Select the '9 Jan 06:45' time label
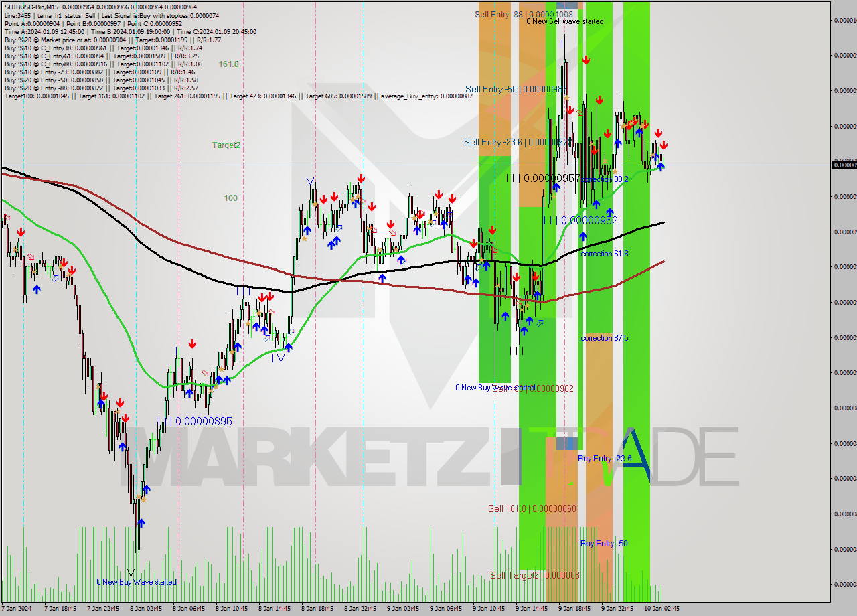This screenshot has width=857, height=616. point(446,609)
